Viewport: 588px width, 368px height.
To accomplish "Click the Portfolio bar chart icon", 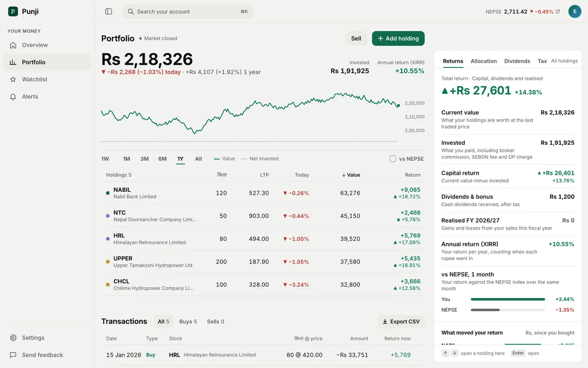I will coord(13,62).
